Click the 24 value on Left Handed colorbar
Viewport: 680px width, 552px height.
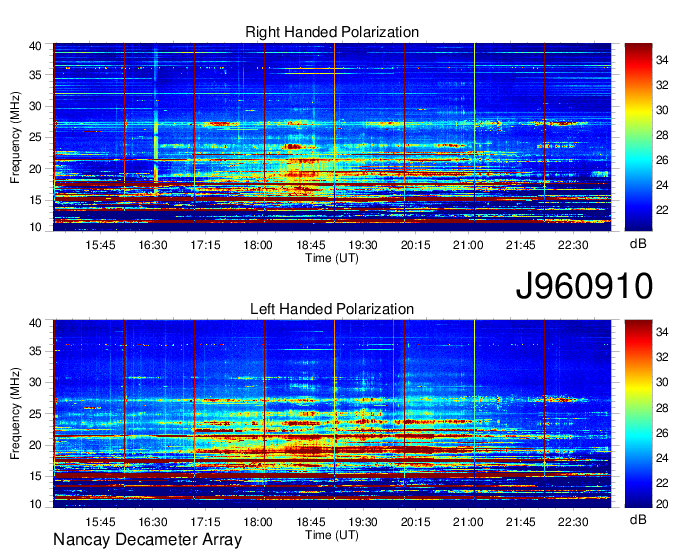coord(662,458)
